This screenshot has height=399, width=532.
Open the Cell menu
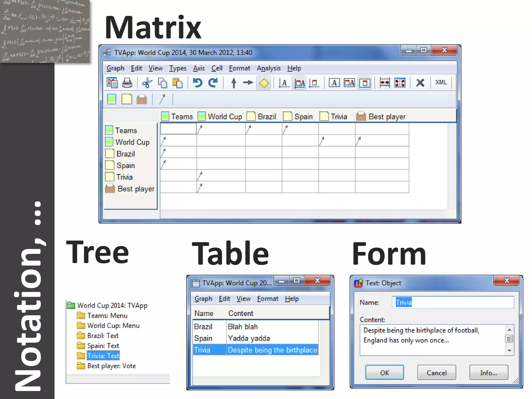coord(217,68)
